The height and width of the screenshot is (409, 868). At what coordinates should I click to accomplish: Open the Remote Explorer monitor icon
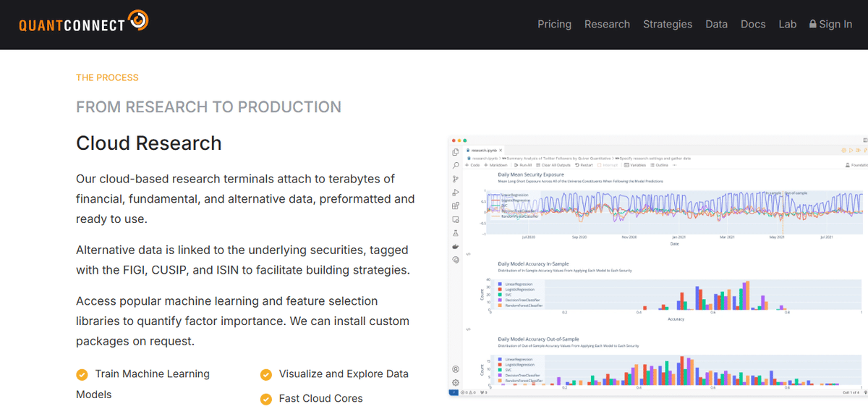pyautogui.click(x=456, y=219)
